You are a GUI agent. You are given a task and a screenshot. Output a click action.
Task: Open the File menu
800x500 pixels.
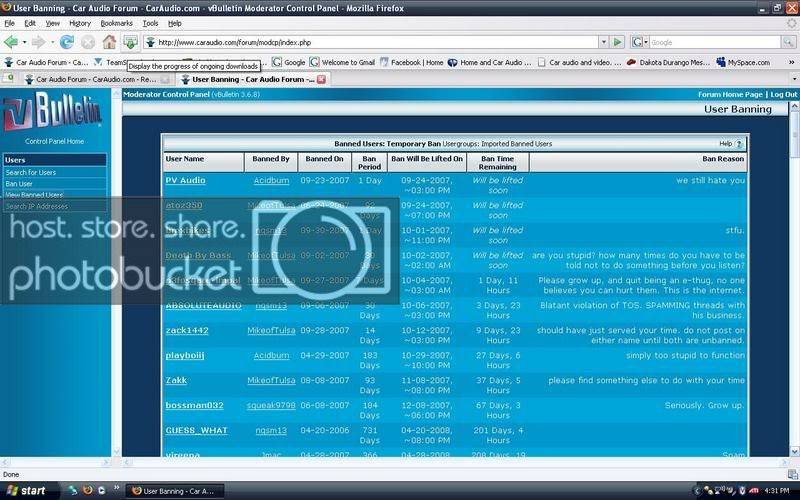[10, 23]
